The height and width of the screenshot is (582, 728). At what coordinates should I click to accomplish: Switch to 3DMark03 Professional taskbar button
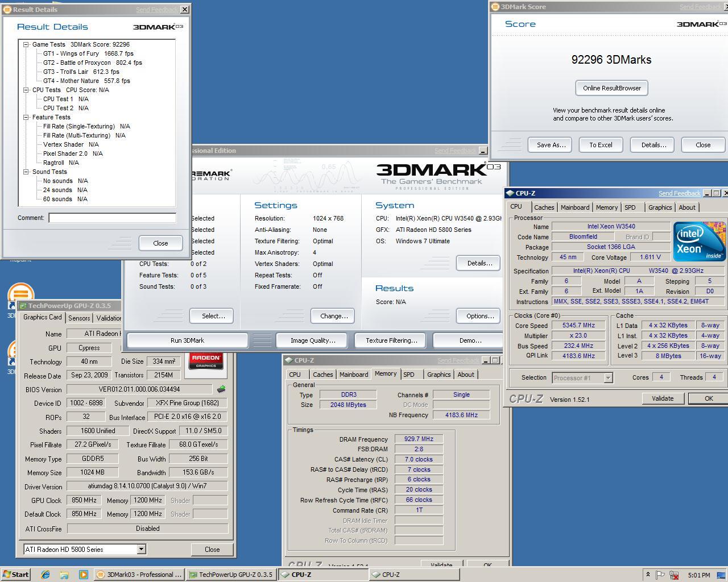pyautogui.click(x=139, y=575)
